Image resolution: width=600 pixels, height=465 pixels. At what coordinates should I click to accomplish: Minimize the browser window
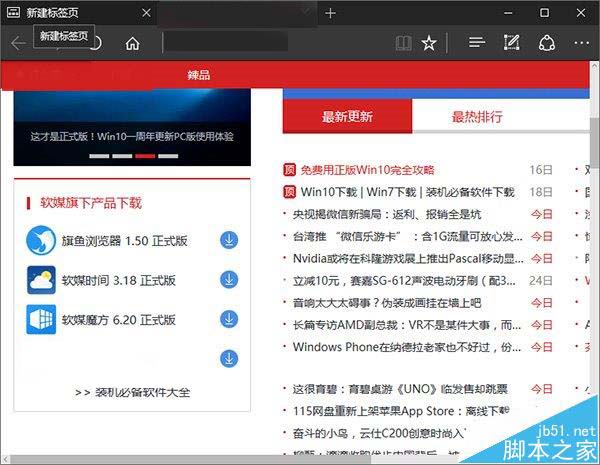click(508, 13)
